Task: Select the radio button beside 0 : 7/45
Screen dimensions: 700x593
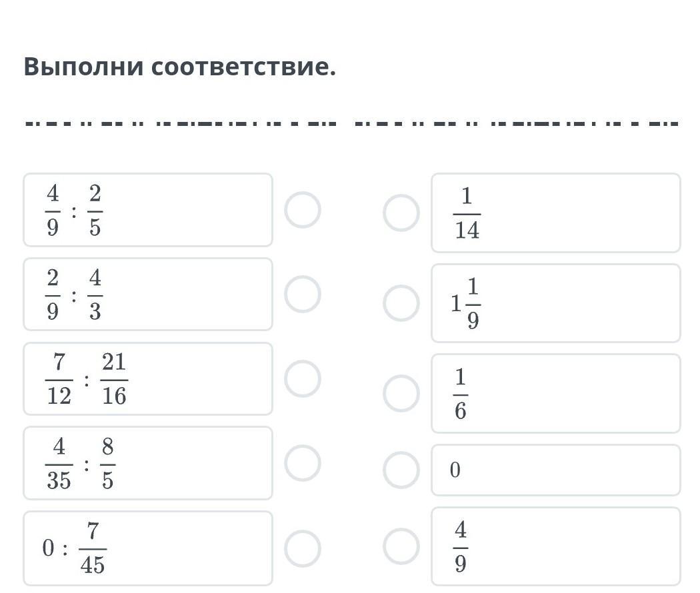Action: click(x=303, y=548)
